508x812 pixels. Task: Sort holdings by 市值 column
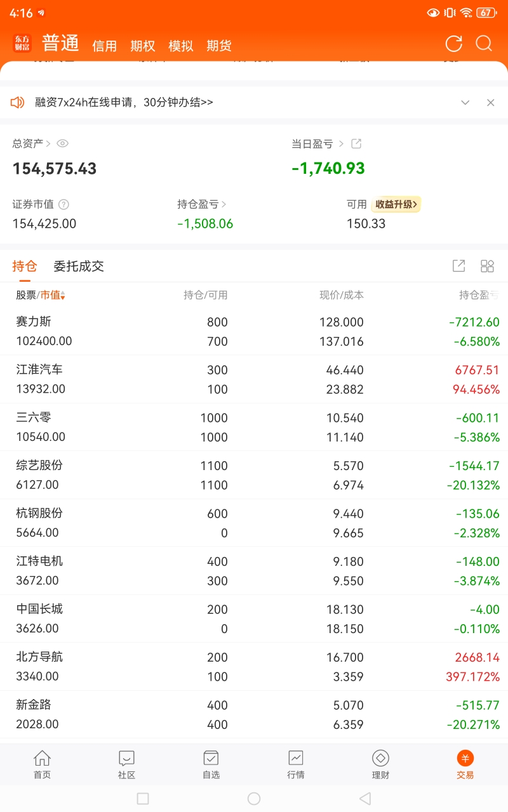53,295
